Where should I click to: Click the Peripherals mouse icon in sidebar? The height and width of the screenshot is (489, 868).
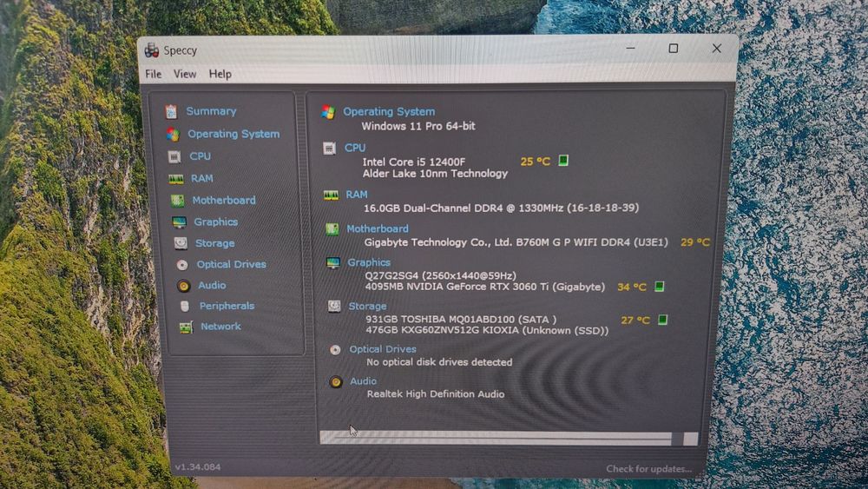click(x=185, y=307)
